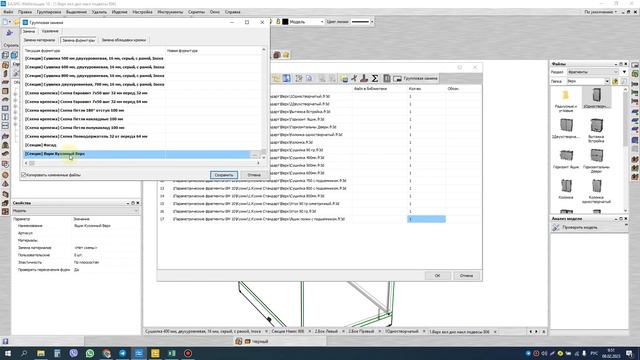The image size is (640, 360).
Task: Click the folder-with-window icon in the file list toolbar
Action: (344, 78)
